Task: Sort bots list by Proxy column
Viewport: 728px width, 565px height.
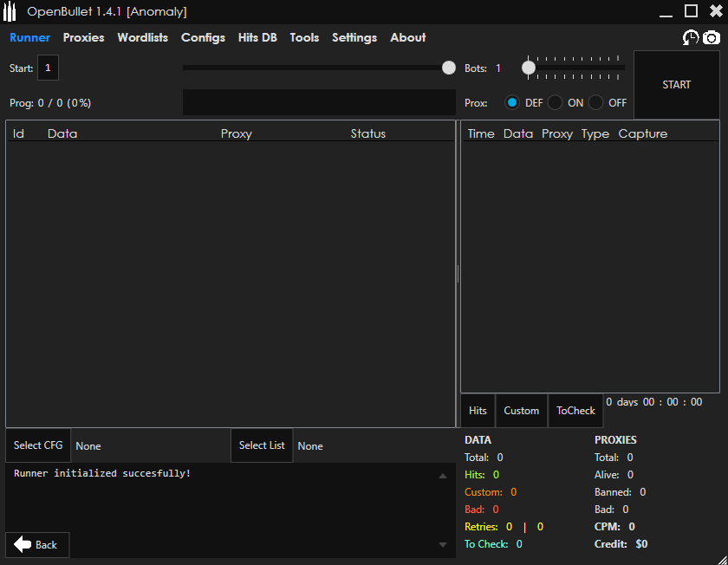Action: 237,133
